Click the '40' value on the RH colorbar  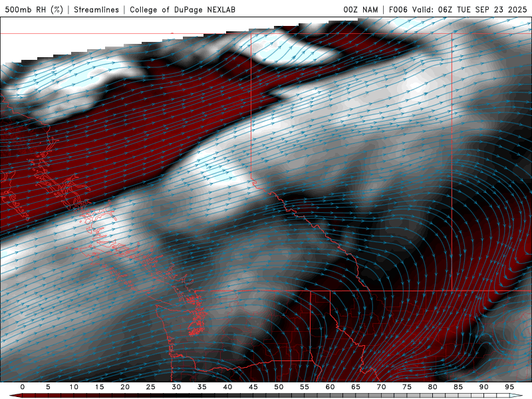coord(227,387)
